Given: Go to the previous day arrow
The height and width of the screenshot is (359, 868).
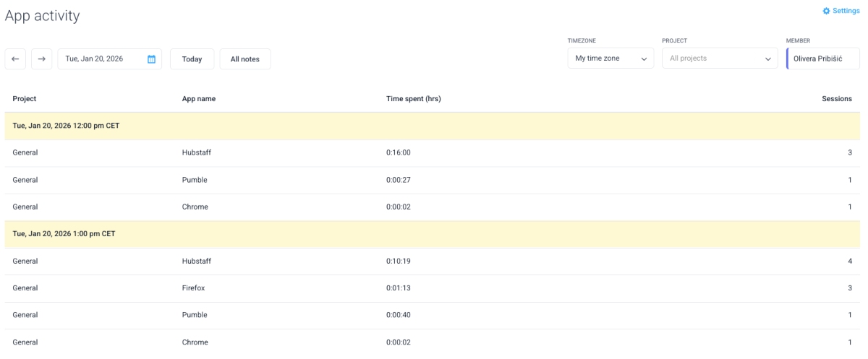Looking at the screenshot, I should point(15,59).
